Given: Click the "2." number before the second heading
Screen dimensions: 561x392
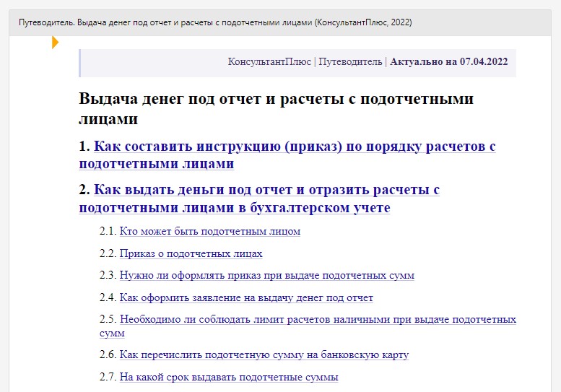Looking at the screenshot, I should (x=84, y=191).
